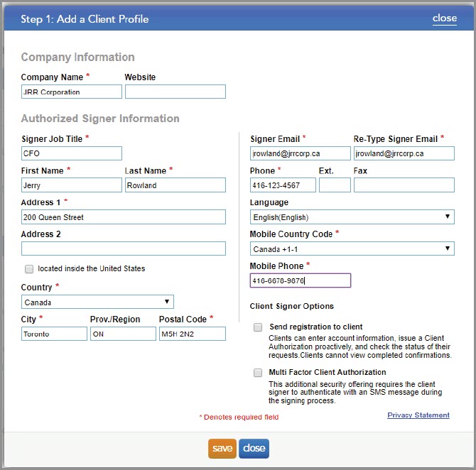Click the Company Name field
The width and height of the screenshot is (476, 470).
71,92
